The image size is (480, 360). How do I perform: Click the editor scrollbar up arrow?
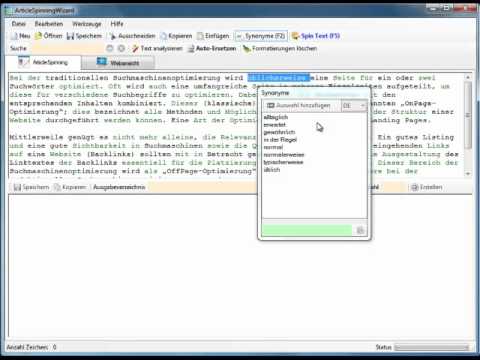[468, 77]
